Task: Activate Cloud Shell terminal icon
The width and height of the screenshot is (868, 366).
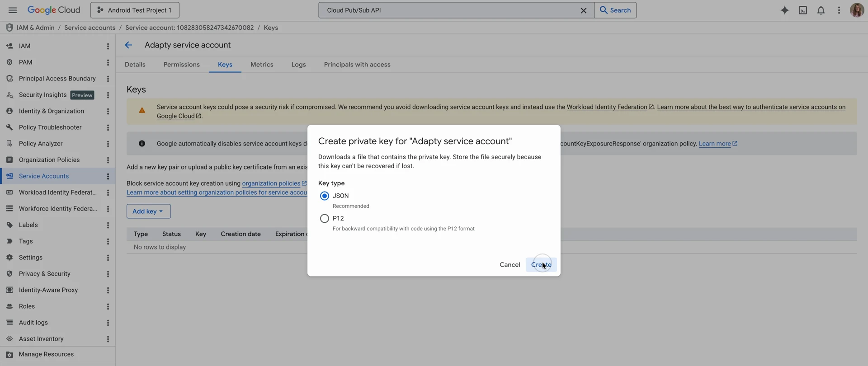Action: 803,10
